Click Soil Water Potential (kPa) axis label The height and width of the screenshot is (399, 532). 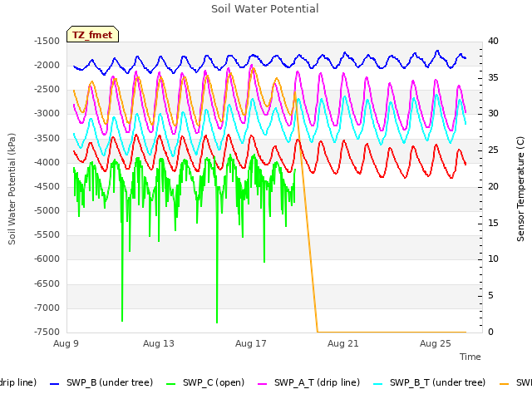click(x=12, y=189)
